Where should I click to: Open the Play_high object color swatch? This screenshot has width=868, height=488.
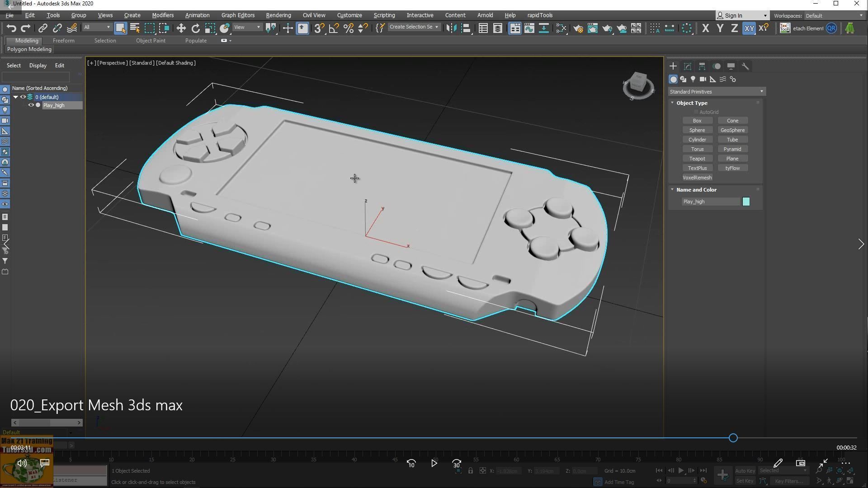click(x=746, y=202)
